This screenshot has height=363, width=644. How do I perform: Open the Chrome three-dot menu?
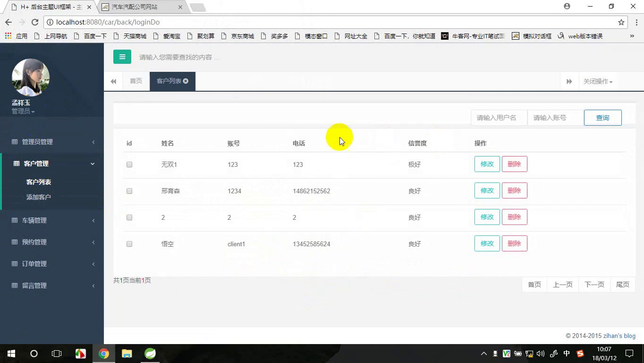pyautogui.click(x=636, y=22)
